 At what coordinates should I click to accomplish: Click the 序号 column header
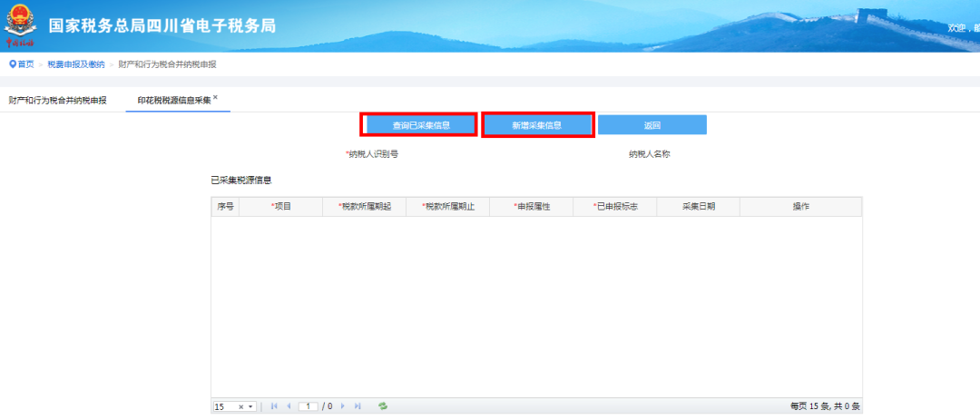[x=225, y=207]
